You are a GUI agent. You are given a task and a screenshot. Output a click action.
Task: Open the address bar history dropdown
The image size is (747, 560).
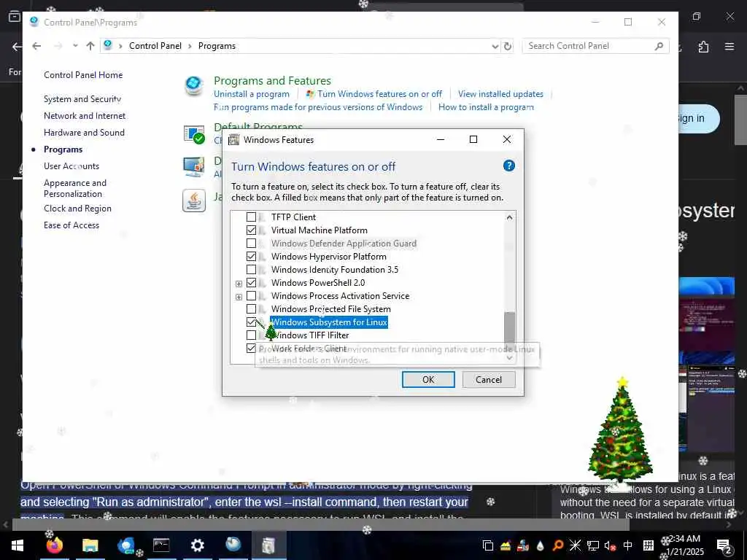pyautogui.click(x=495, y=46)
